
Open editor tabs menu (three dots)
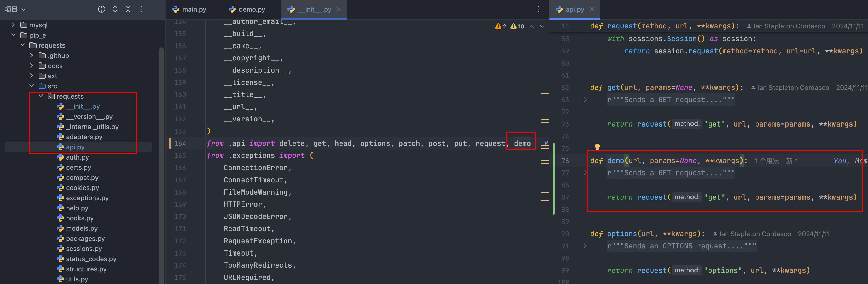coord(539,9)
